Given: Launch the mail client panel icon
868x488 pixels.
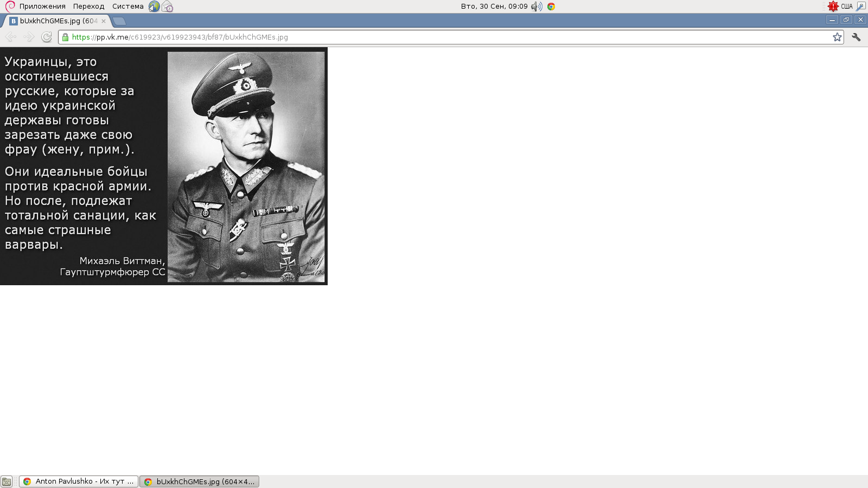Looking at the screenshot, I should [168, 7].
